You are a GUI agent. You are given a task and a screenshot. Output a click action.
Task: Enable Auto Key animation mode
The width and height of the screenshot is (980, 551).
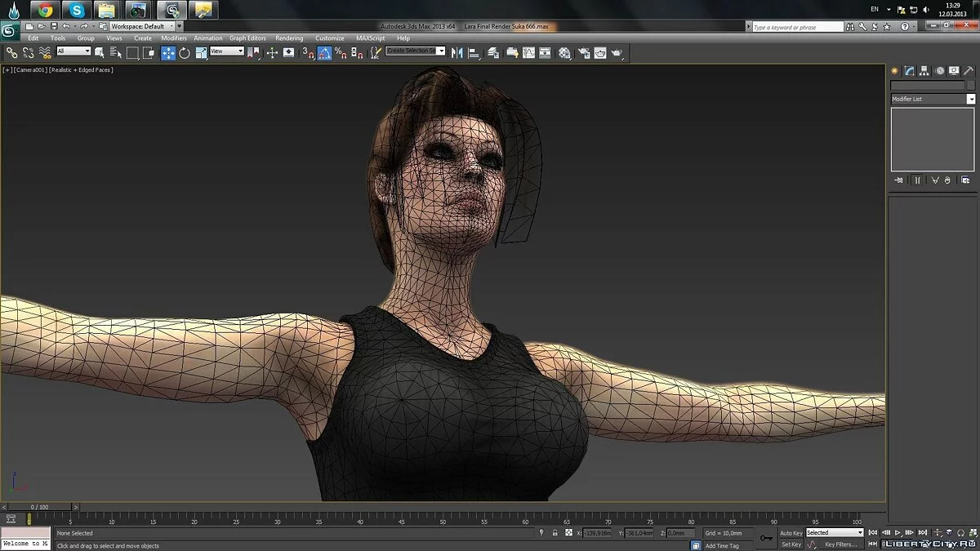pyautogui.click(x=791, y=533)
